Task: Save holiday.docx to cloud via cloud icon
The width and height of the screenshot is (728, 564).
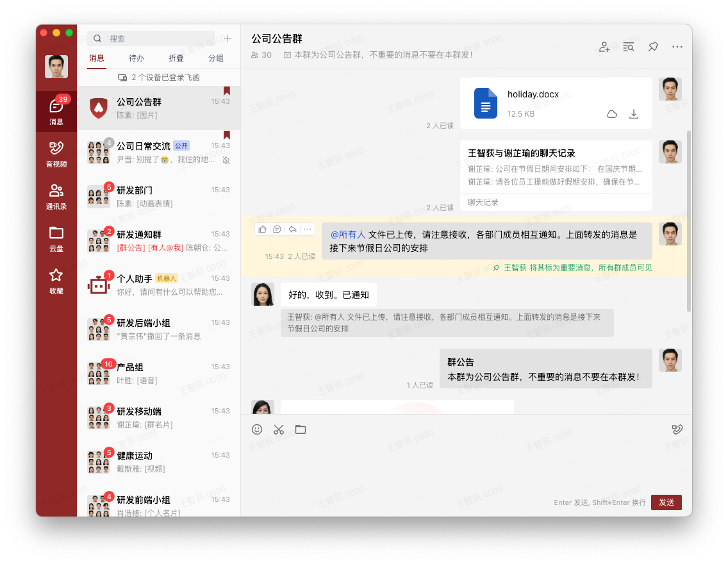Action: point(611,113)
